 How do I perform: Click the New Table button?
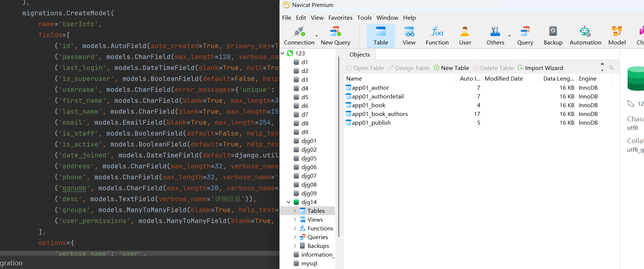click(x=451, y=68)
